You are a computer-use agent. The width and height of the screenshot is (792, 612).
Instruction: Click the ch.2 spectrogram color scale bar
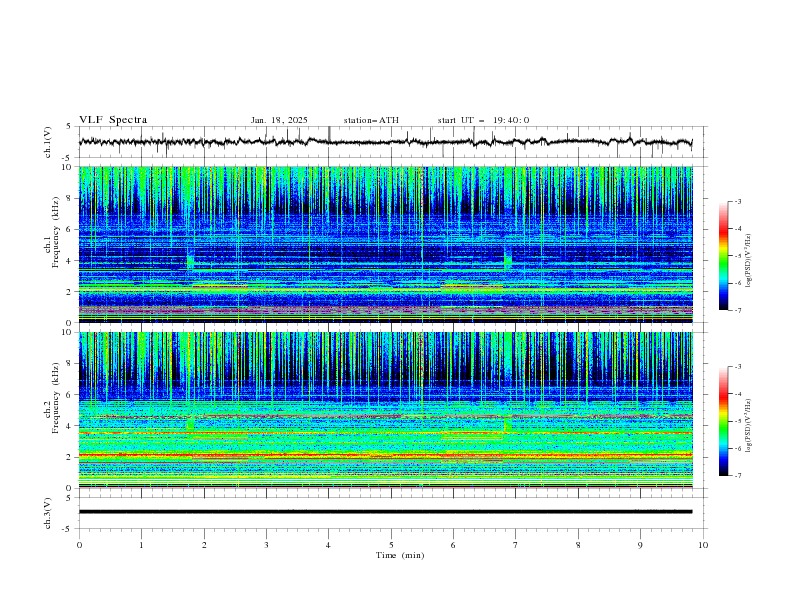[x=723, y=421]
